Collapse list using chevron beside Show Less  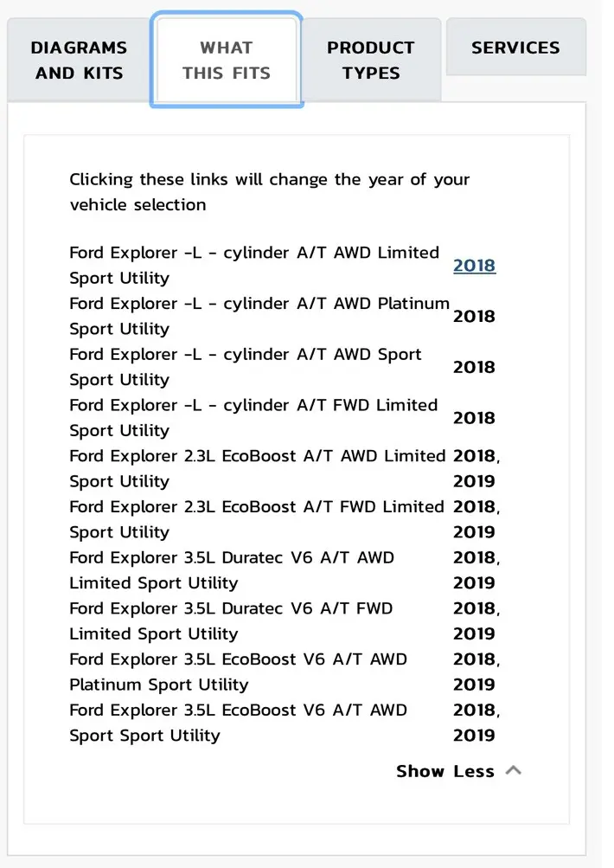513,770
